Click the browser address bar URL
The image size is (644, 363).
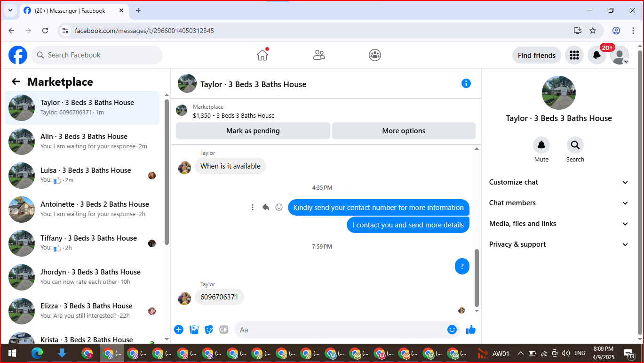[144, 31]
